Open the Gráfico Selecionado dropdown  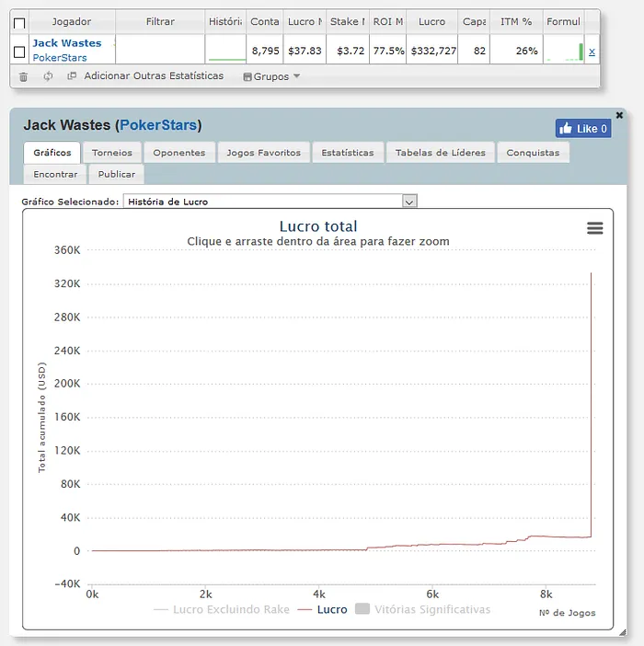[x=273, y=201]
